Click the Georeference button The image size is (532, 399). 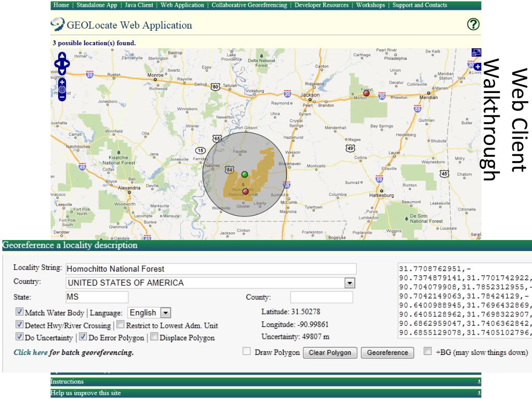(x=388, y=353)
